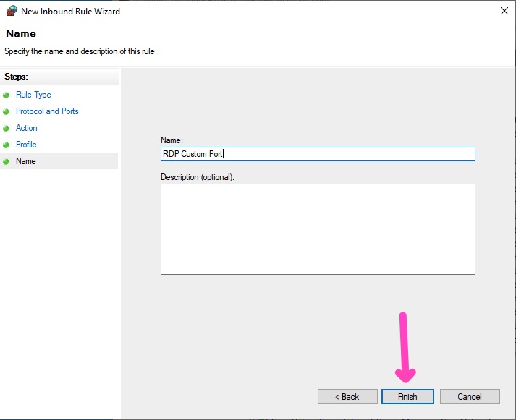Go to the Rule Type step
This screenshot has height=420, width=516.
tap(33, 95)
